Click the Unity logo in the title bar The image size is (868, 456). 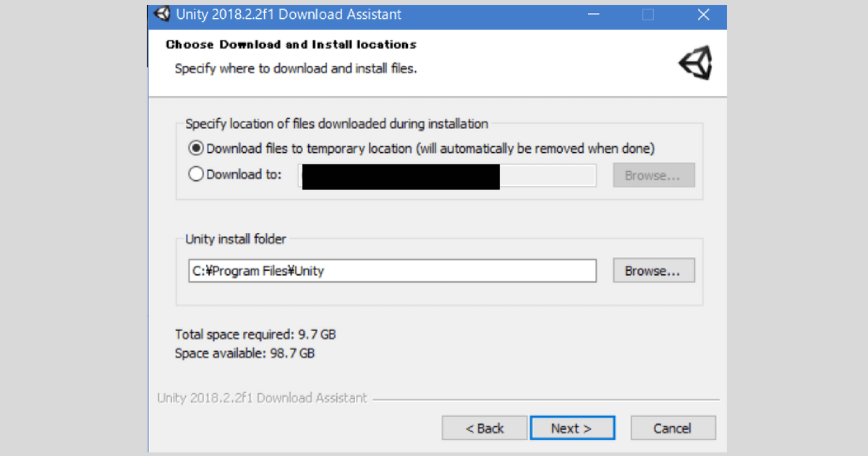[162, 14]
